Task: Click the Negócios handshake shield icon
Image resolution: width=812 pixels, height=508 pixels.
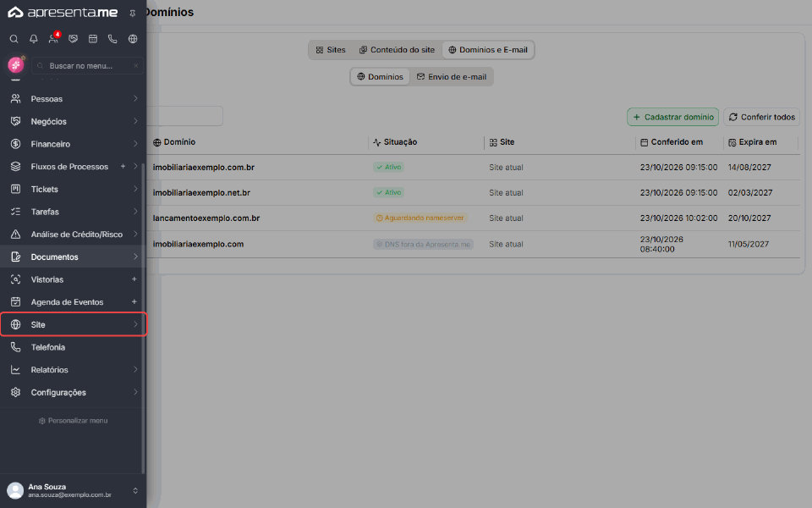Action: tap(15, 121)
